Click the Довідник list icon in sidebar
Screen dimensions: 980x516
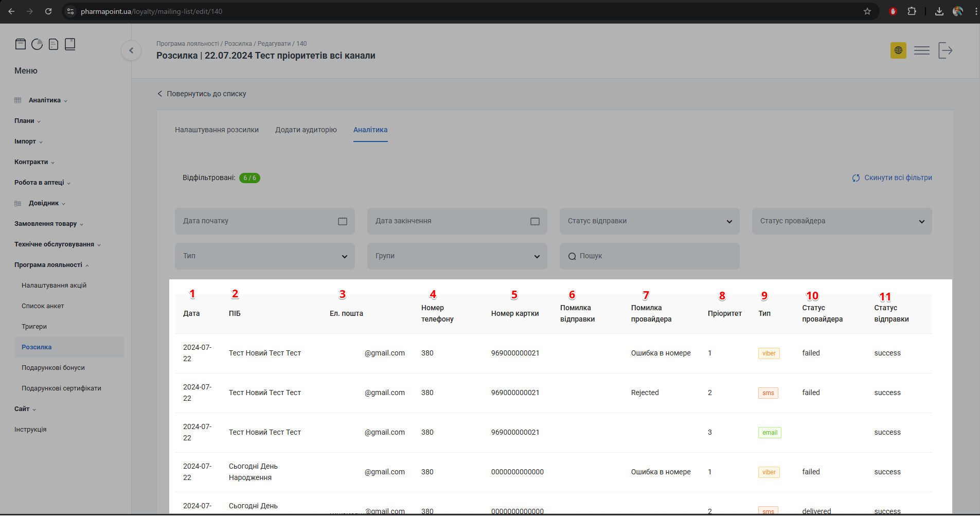pyautogui.click(x=18, y=203)
